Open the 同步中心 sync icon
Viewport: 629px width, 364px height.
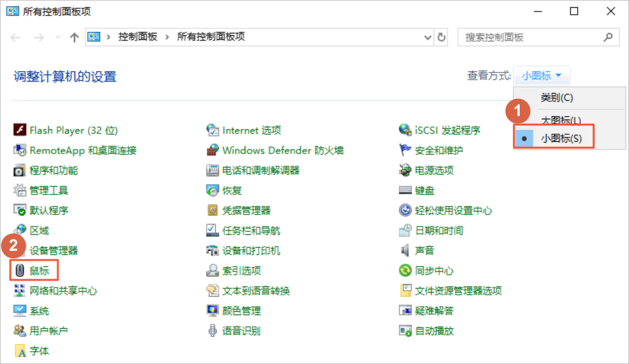pyautogui.click(x=405, y=270)
